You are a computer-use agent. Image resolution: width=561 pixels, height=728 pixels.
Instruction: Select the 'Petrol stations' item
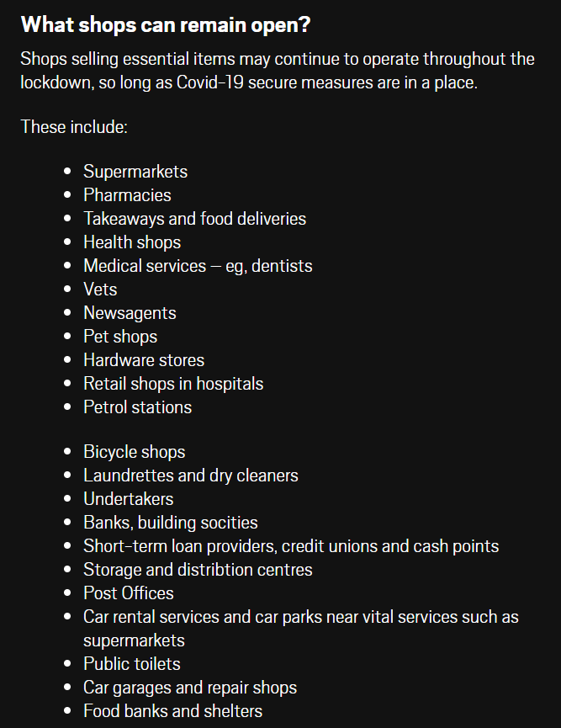(x=138, y=407)
